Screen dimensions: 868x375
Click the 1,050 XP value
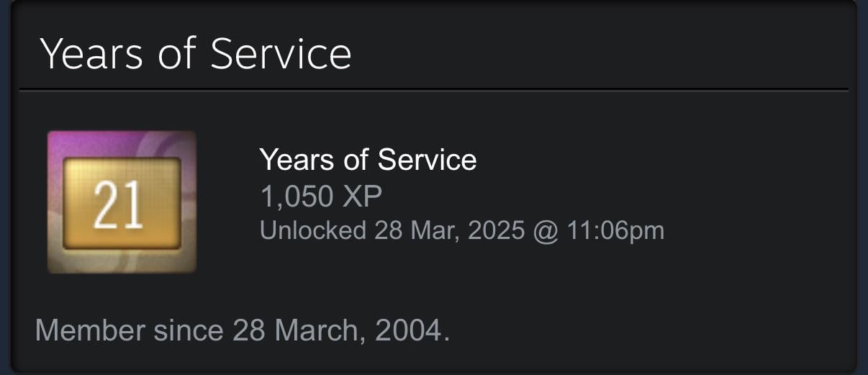point(321,195)
